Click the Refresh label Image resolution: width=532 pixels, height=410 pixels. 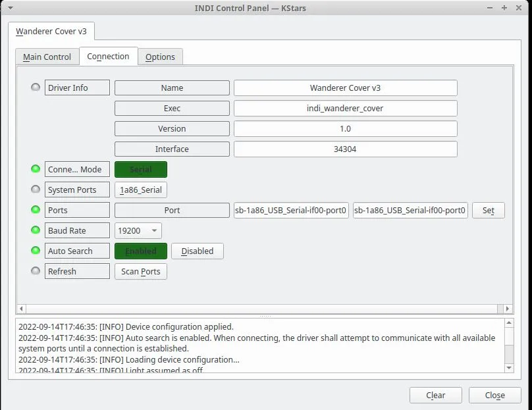(77, 271)
